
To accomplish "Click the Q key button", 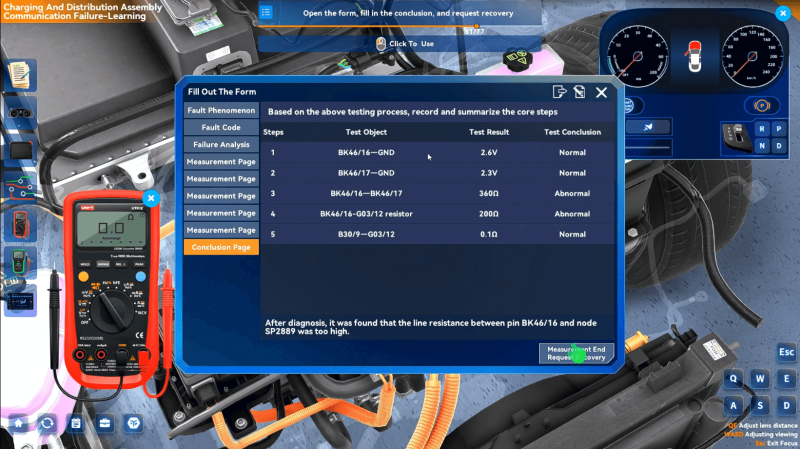I will (x=733, y=379).
